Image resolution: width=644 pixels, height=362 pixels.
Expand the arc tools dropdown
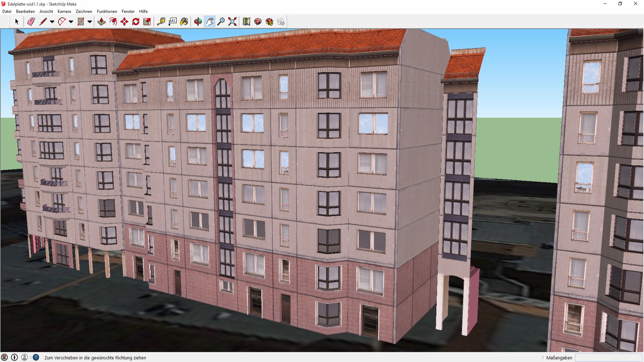(71, 22)
